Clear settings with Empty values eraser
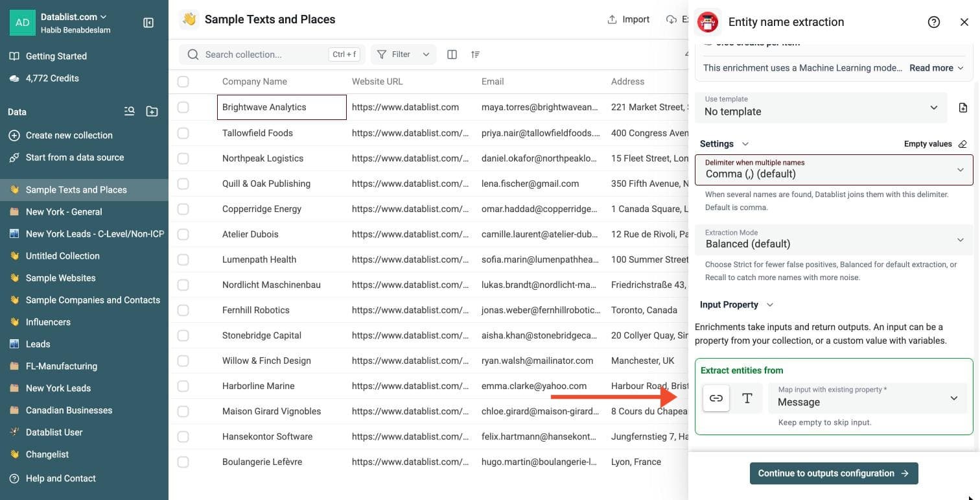The width and height of the screenshot is (980, 500). tap(962, 144)
